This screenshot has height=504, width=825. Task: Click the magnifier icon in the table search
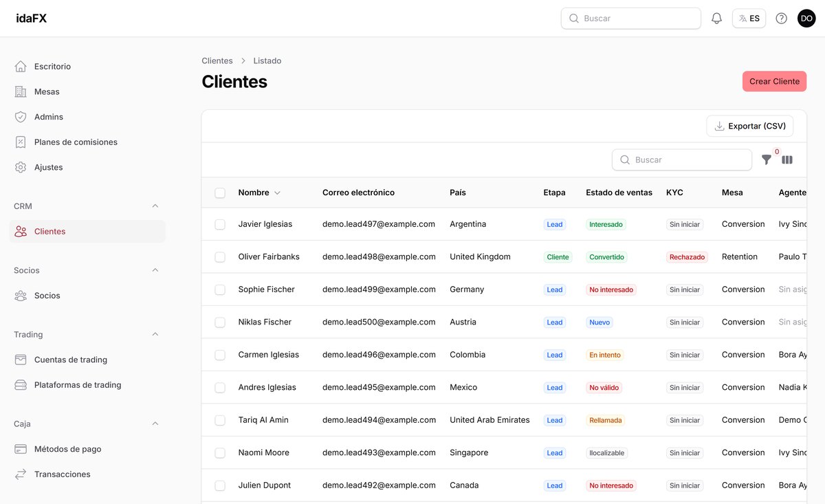tap(625, 160)
